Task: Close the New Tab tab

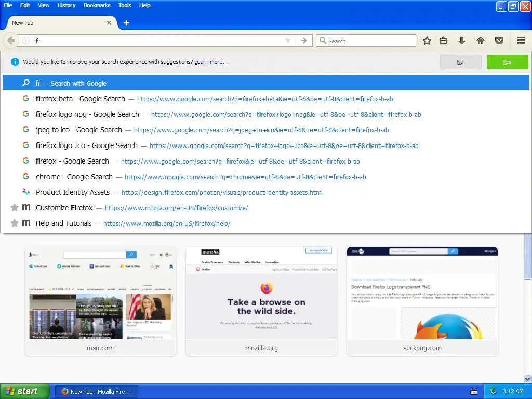Action: click(109, 23)
